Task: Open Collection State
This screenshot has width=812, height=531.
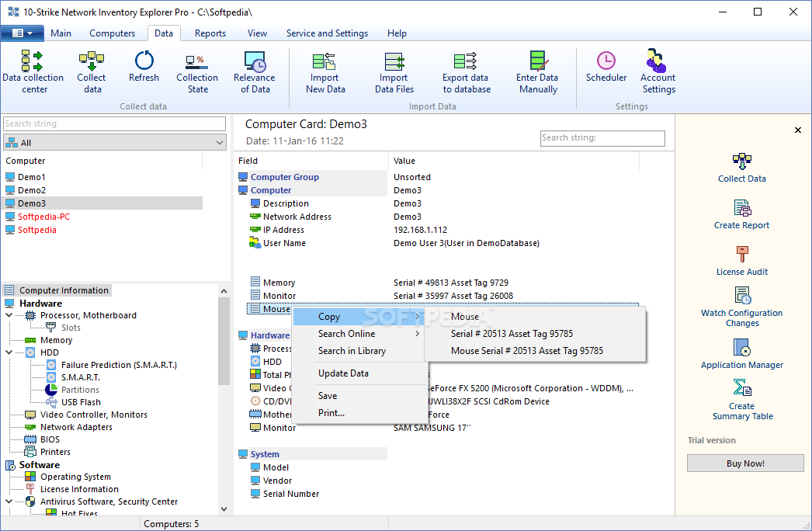Action: (x=197, y=72)
